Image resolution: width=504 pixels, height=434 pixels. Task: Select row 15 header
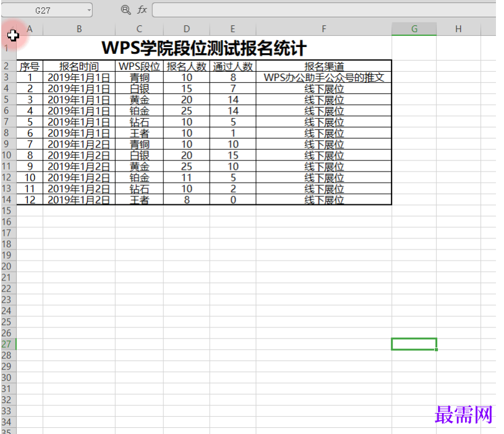[x=9, y=210]
